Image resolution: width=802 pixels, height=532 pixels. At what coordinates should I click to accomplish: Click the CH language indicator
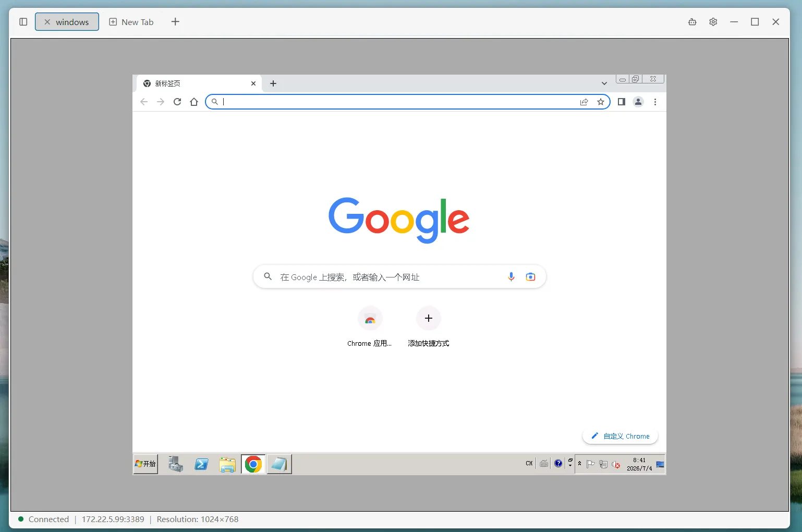tap(529, 463)
